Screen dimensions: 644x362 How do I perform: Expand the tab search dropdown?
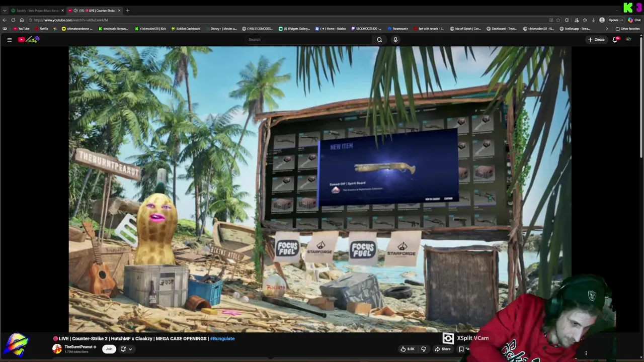(x=5, y=11)
